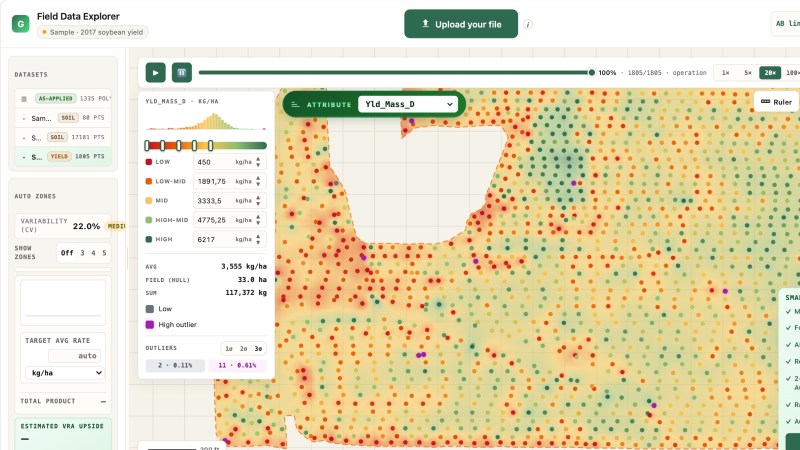Click the Ruler button on the map
Viewport: 800px width, 450px height.
click(x=777, y=102)
